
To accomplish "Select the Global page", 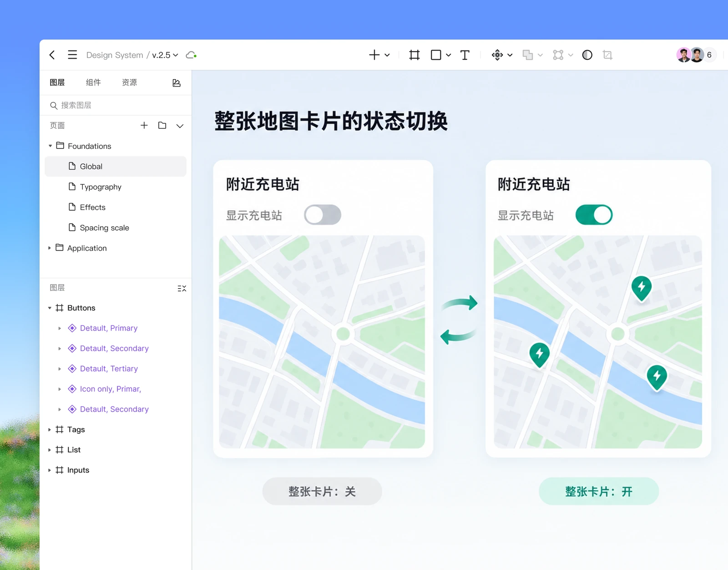I will 116,166.
